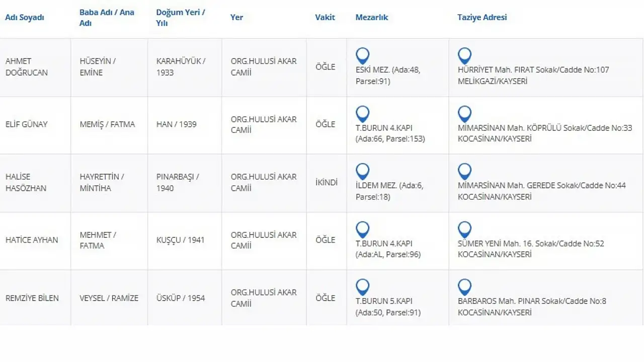Open map pin for HÜRRİYET Mah. condolence address
The height and width of the screenshot is (364, 644).
click(x=464, y=56)
